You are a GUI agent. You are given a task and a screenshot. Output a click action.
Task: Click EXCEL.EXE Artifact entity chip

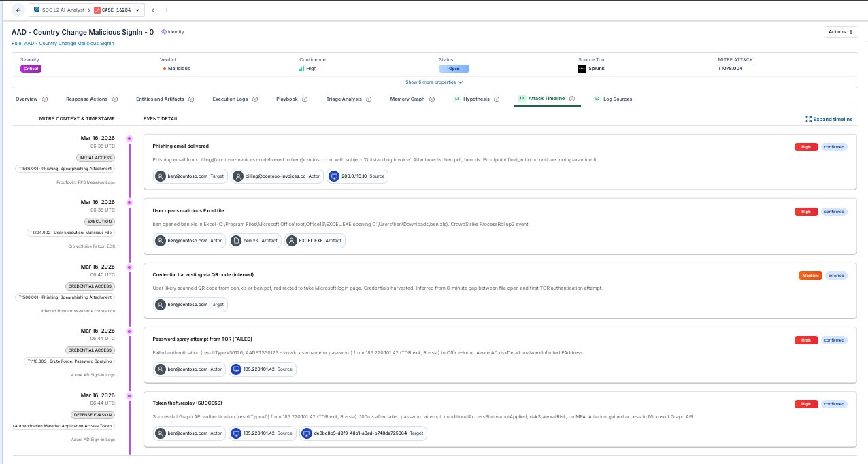point(315,241)
